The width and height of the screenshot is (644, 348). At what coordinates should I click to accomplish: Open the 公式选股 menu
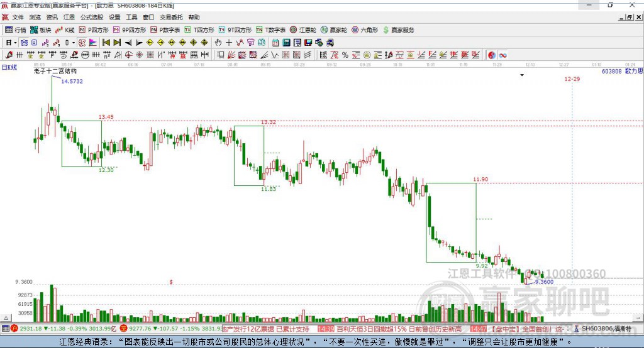click(x=92, y=17)
